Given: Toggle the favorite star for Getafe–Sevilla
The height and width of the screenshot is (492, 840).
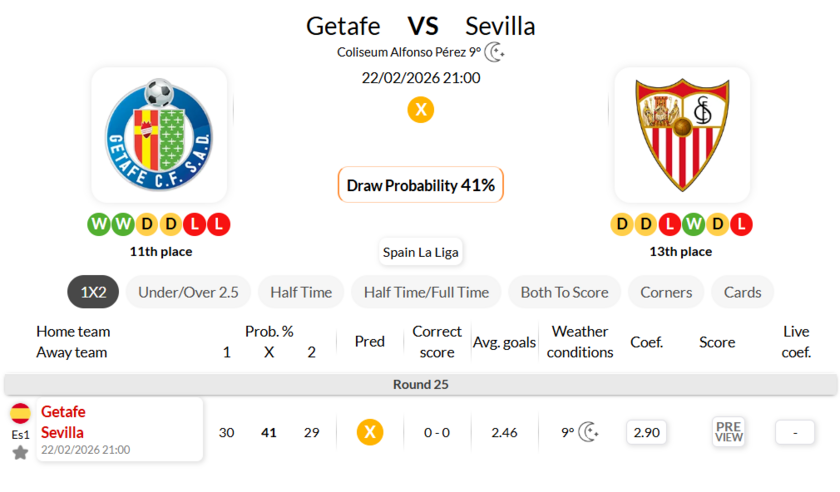Looking at the screenshot, I should (20, 452).
